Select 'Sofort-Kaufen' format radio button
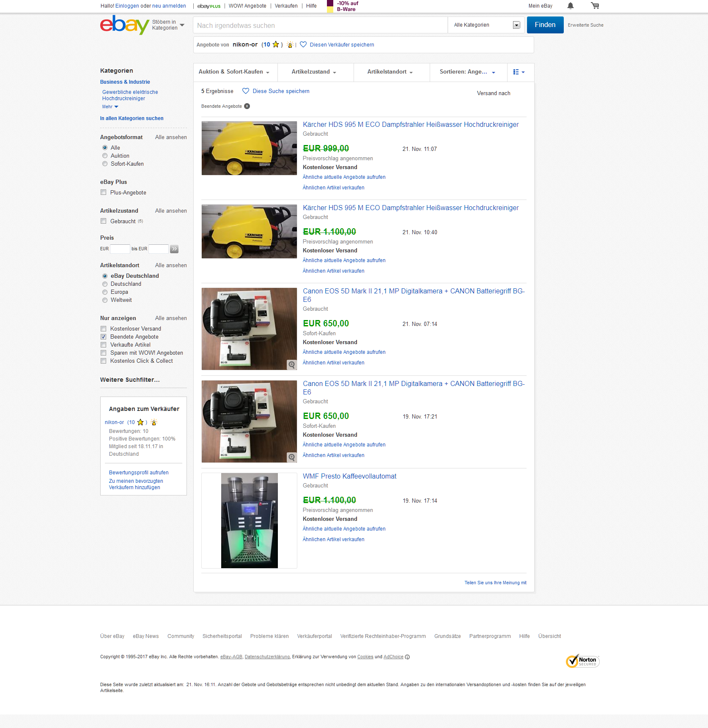 pyautogui.click(x=105, y=164)
